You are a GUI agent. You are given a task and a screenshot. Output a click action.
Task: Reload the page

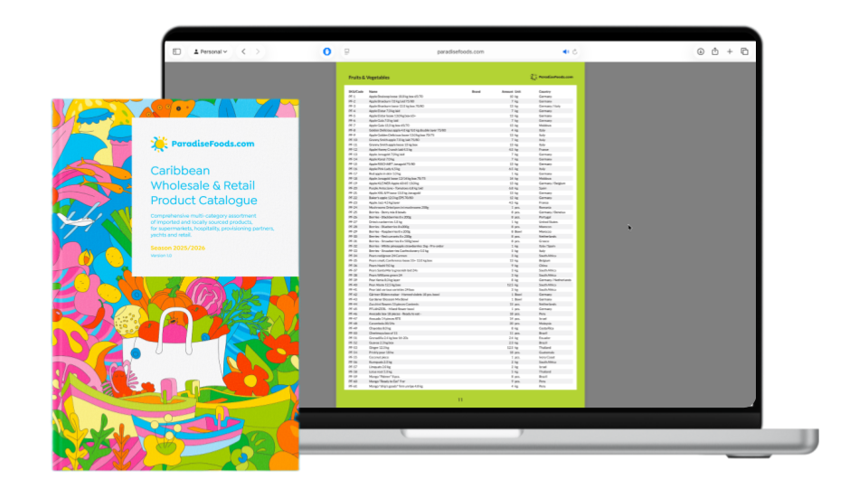[x=575, y=52]
